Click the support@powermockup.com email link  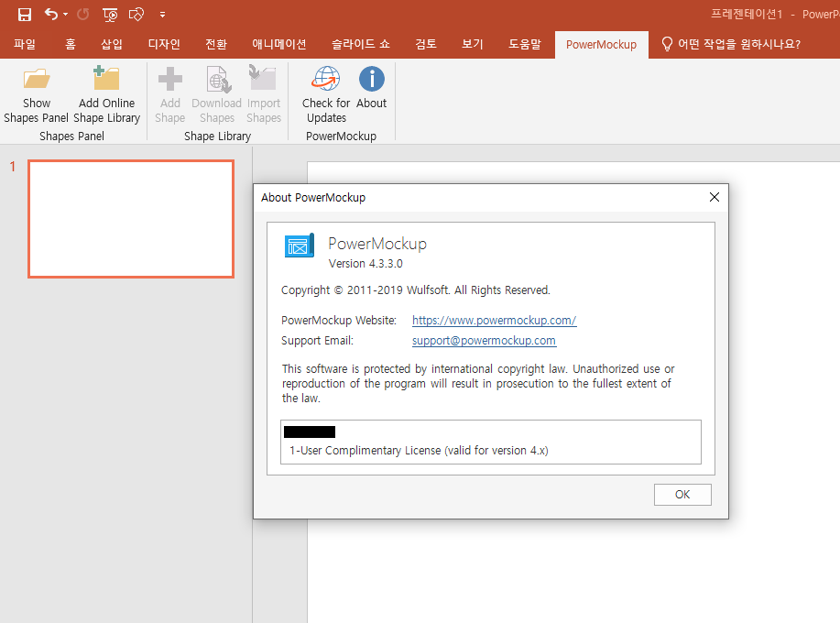point(484,341)
